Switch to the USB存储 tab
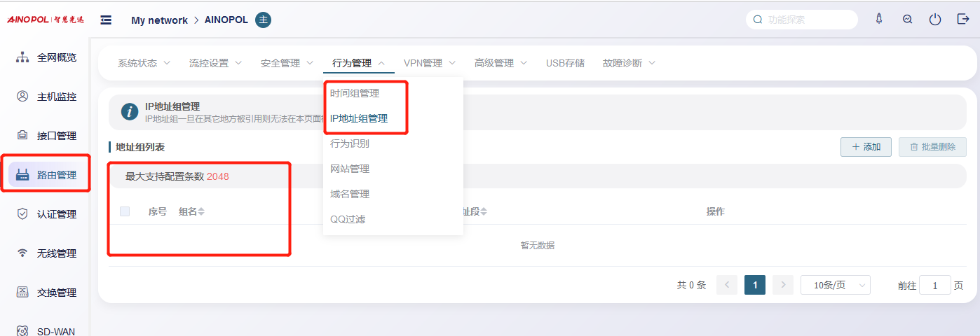The width and height of the screenshot is (980, 336). tap(565, 63)
